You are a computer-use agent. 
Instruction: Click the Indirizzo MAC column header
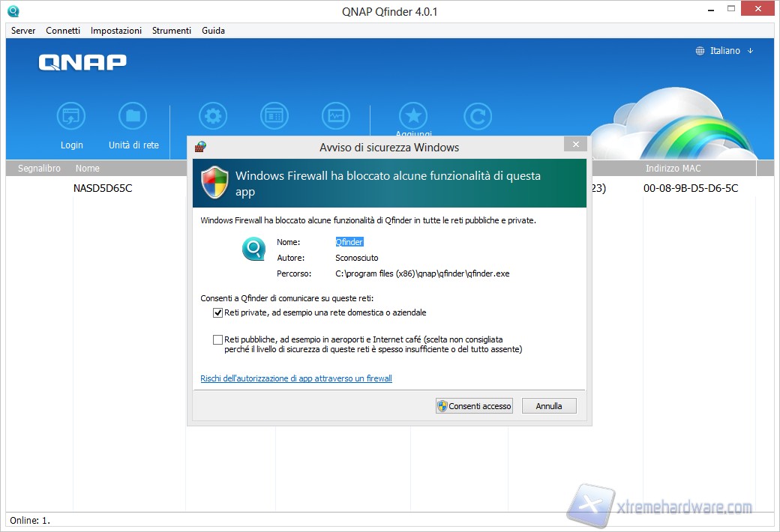pos(673,169)
